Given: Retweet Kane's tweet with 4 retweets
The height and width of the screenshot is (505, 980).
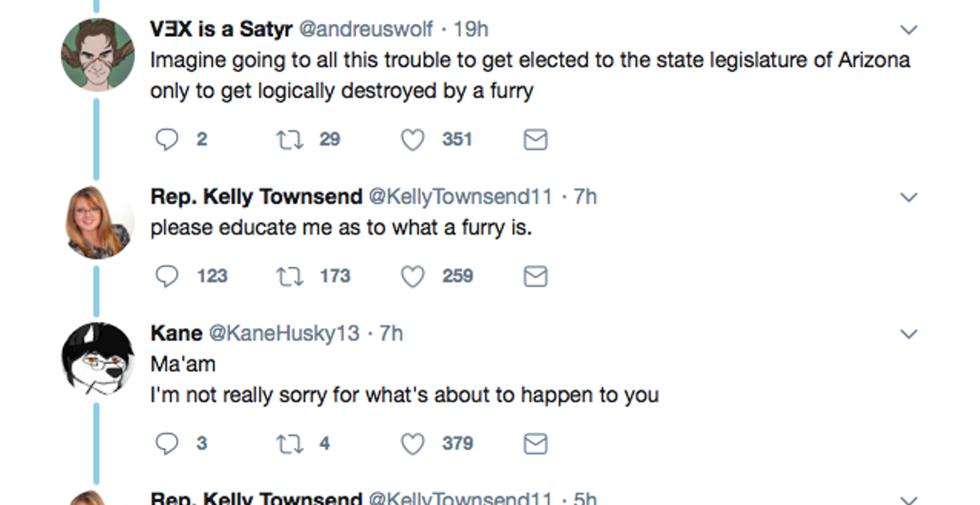Looking at the screenshot, I should [289, 443].
